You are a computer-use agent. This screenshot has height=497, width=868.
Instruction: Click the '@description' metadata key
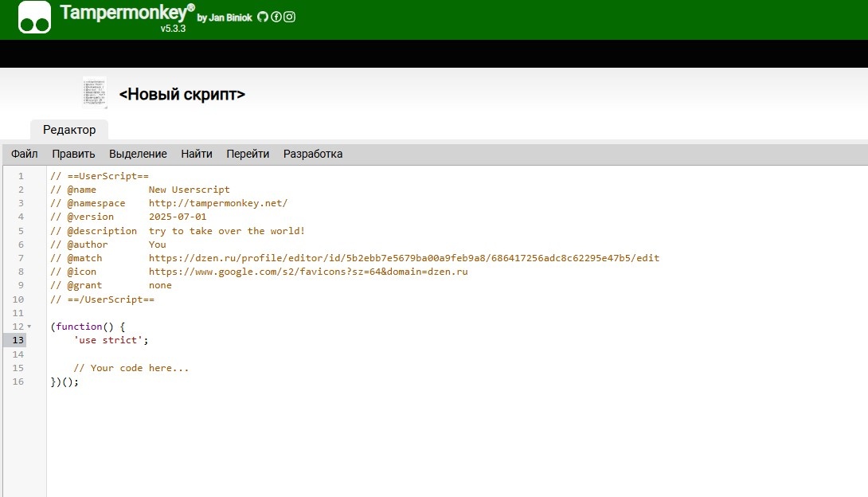(x=103, y=231)
